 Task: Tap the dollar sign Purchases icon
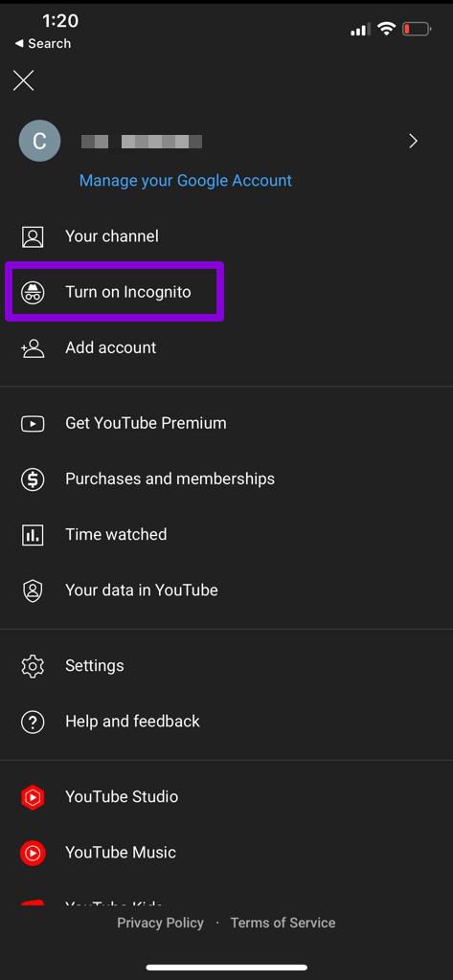(33, 479)
